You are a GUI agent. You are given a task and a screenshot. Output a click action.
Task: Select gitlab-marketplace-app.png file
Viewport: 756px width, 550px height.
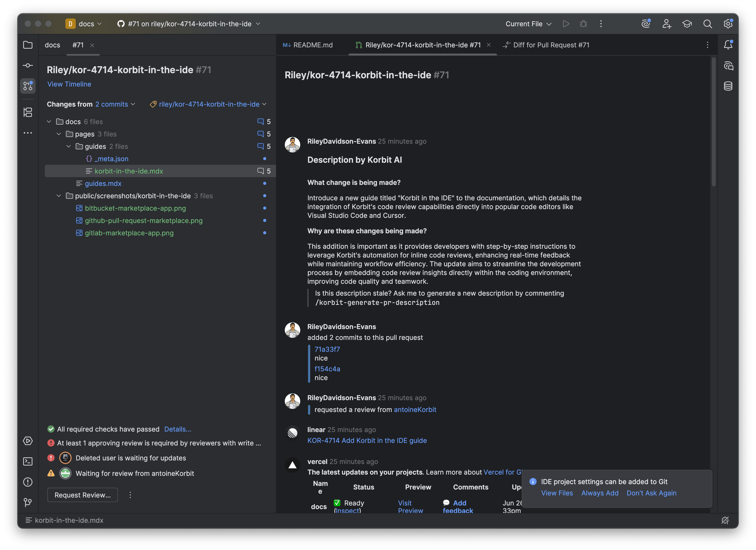tap(129, 233)
